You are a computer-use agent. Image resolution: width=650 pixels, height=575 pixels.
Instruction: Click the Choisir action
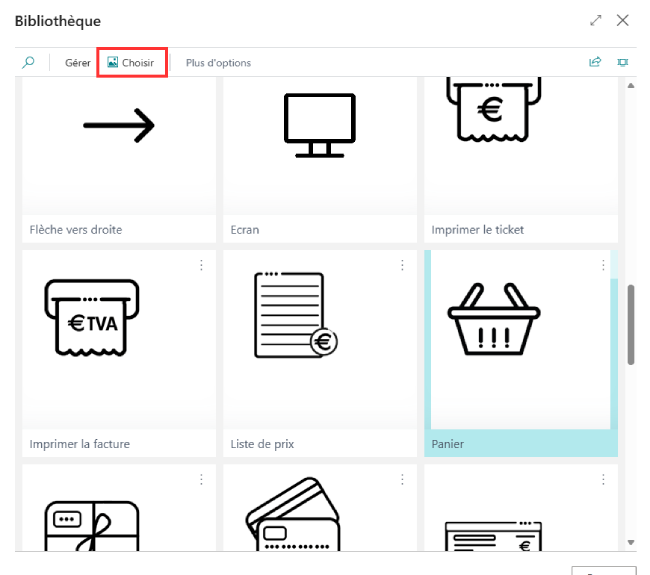pyautogui.click(x=131, y=63)
